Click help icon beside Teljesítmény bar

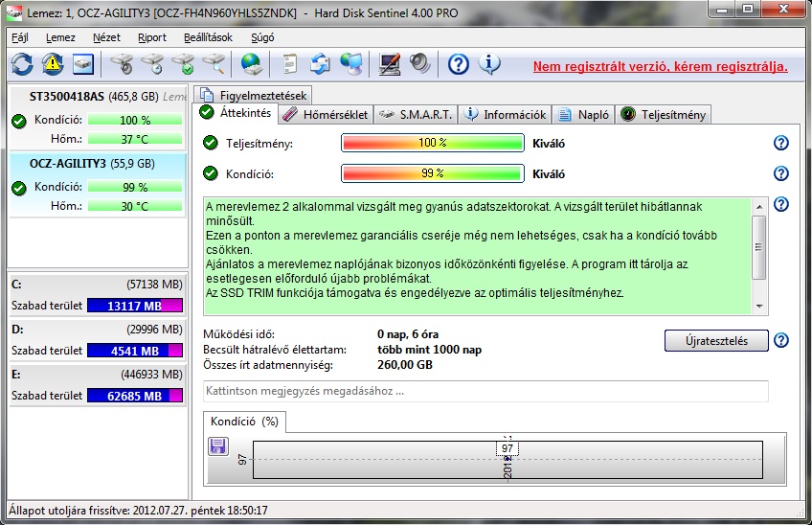[x=781, y=143]
